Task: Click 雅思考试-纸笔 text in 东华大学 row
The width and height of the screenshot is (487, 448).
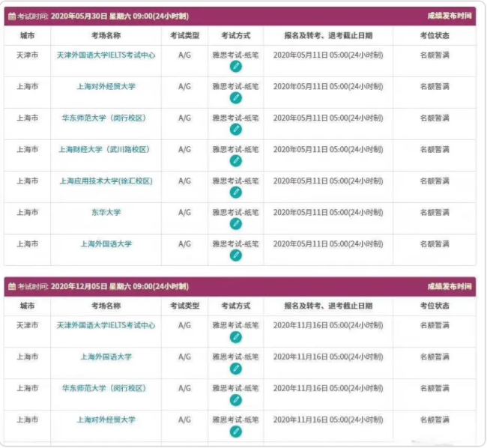Action: click(235, 213)
